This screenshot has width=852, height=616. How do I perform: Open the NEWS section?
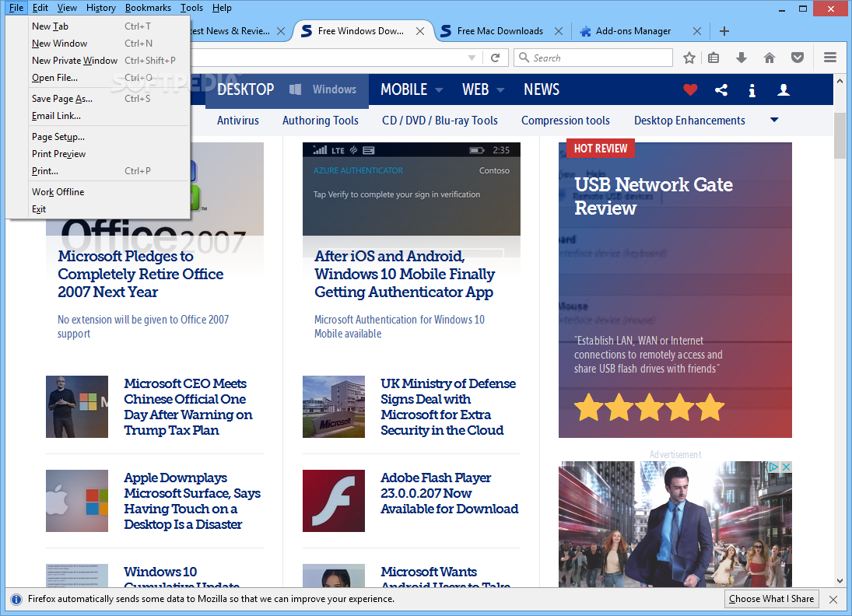[542, 89]
